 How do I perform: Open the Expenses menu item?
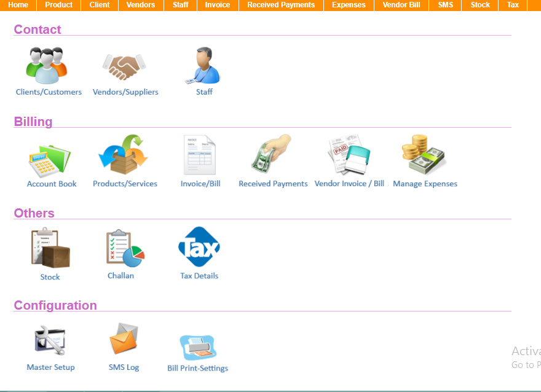(x=349, y=5)
